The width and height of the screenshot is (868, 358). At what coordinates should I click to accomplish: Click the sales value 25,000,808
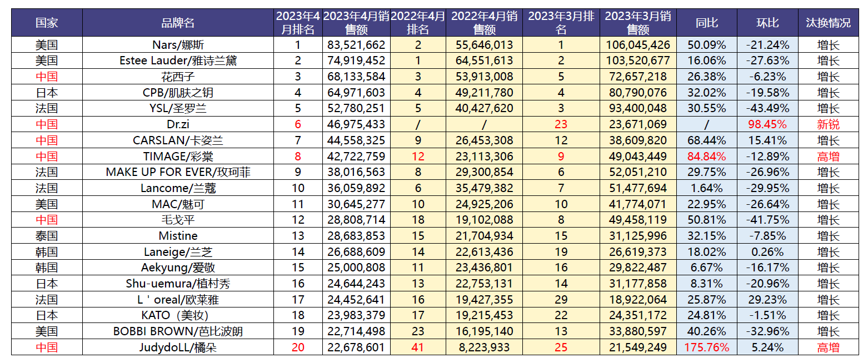356,268
